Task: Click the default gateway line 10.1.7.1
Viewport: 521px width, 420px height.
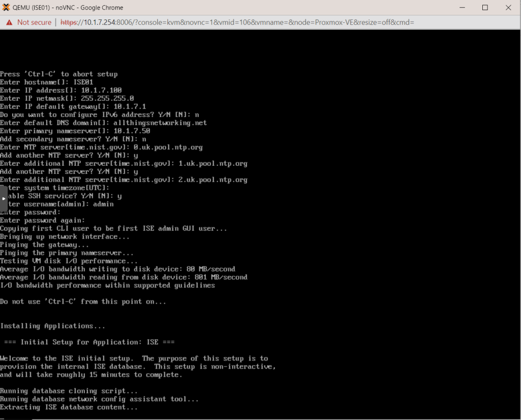Action: tap(73, 106)
